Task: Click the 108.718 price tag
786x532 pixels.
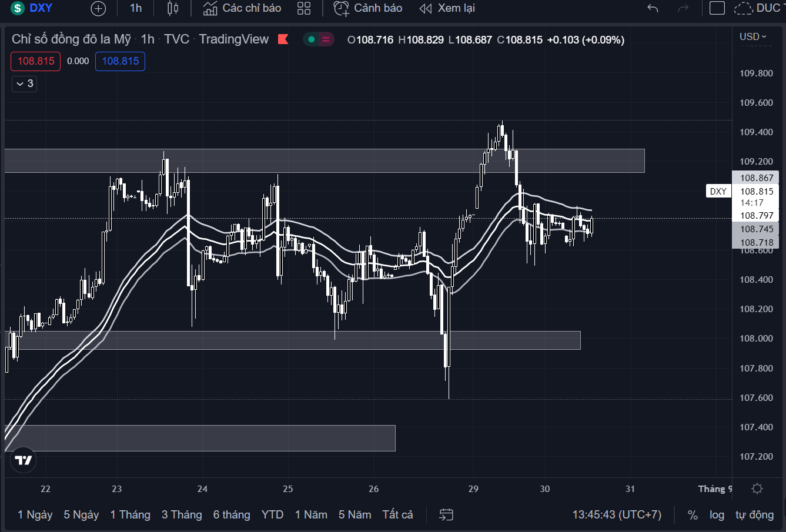Action: click(756, 242)
